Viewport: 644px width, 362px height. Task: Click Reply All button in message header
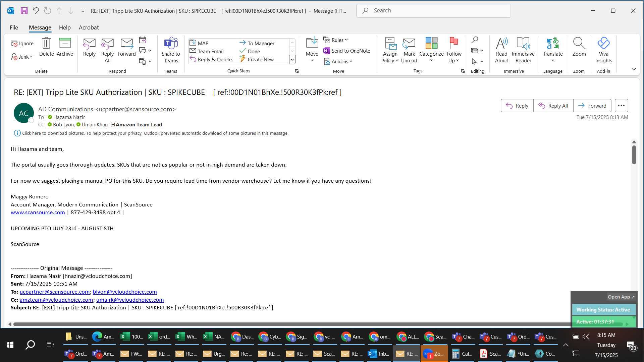point(553,106)
